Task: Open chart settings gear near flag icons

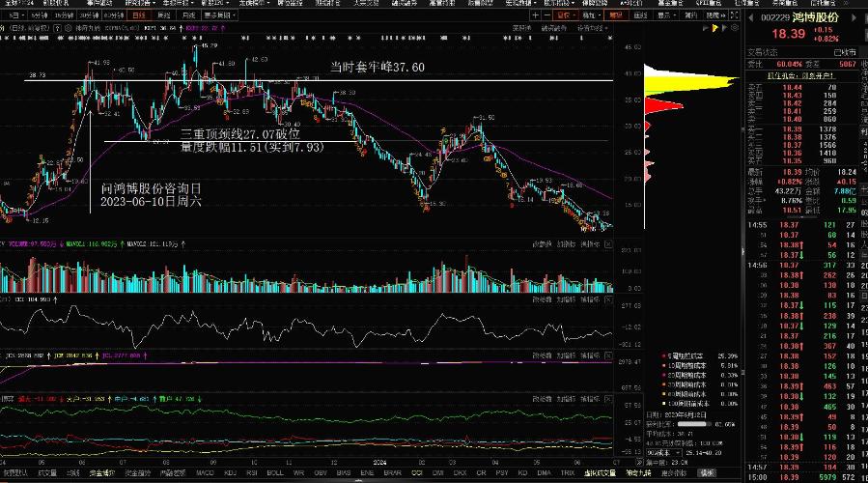Action: tap(734, 28)
